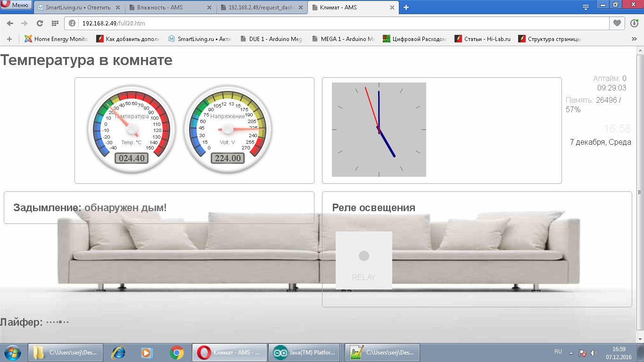Show site info icon in address bar
644x362 pixels.
pos(72,23)
